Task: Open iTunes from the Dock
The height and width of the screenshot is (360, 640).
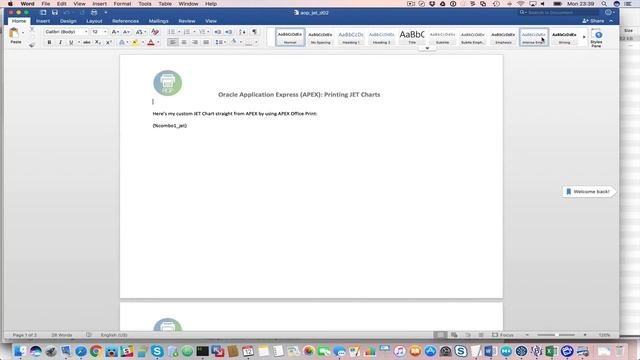Action: pyautogui.click(x=400, y=351)
